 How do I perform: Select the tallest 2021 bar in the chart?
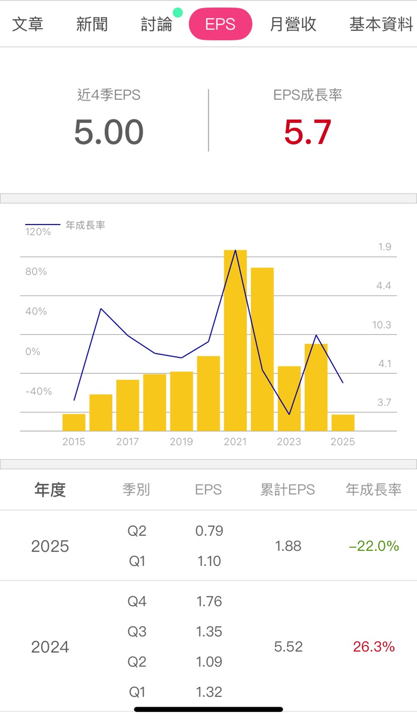click(x=235, y=340)
